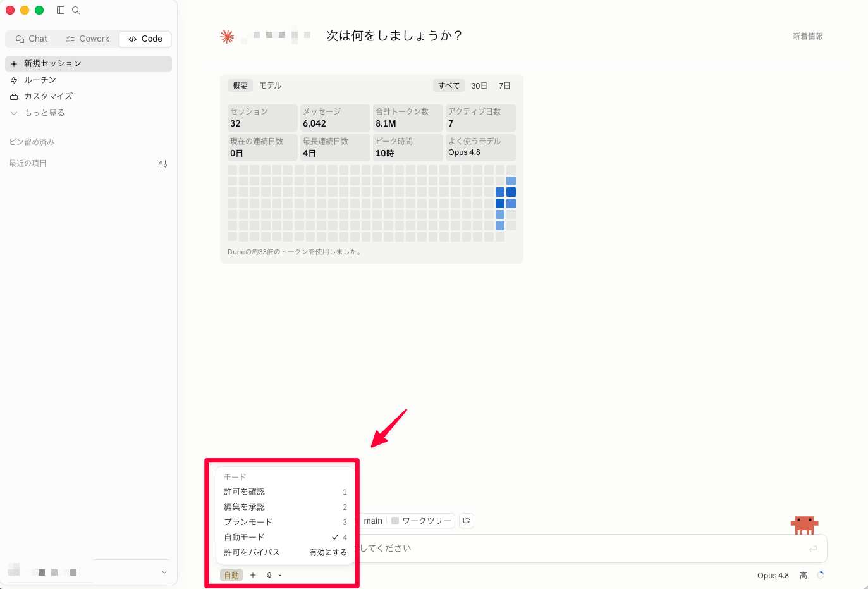868x589 pixels.
Task: Click the 現在の連続日数 0日 card
Action: [262, 147]
